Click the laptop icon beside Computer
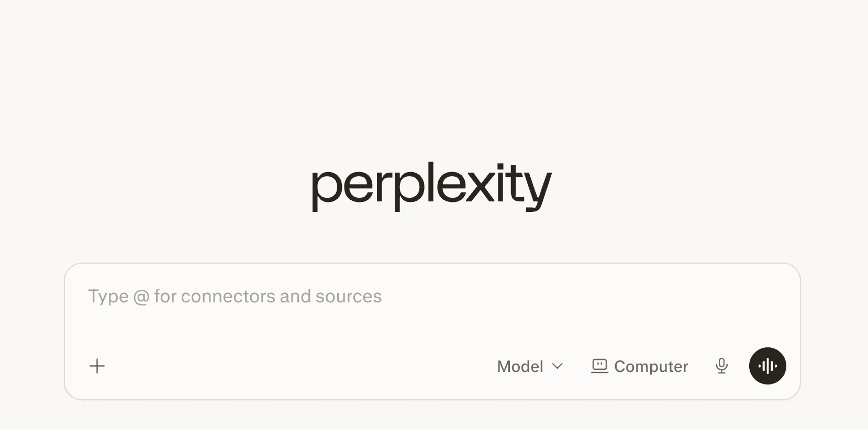868x430 pixels. [x=599, y=366]
